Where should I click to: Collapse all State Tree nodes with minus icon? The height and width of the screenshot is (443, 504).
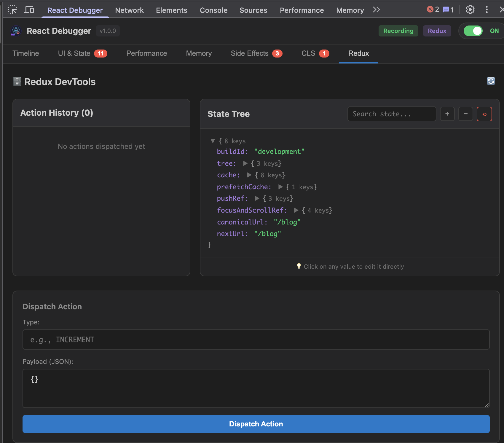pos(466,114)
